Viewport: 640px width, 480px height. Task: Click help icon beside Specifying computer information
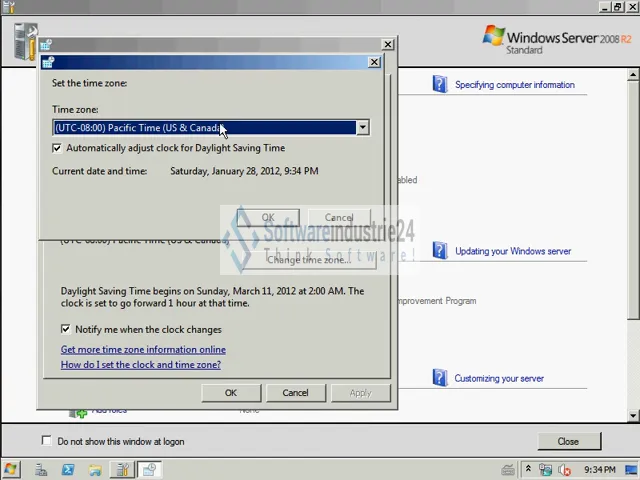click(439, 84)
